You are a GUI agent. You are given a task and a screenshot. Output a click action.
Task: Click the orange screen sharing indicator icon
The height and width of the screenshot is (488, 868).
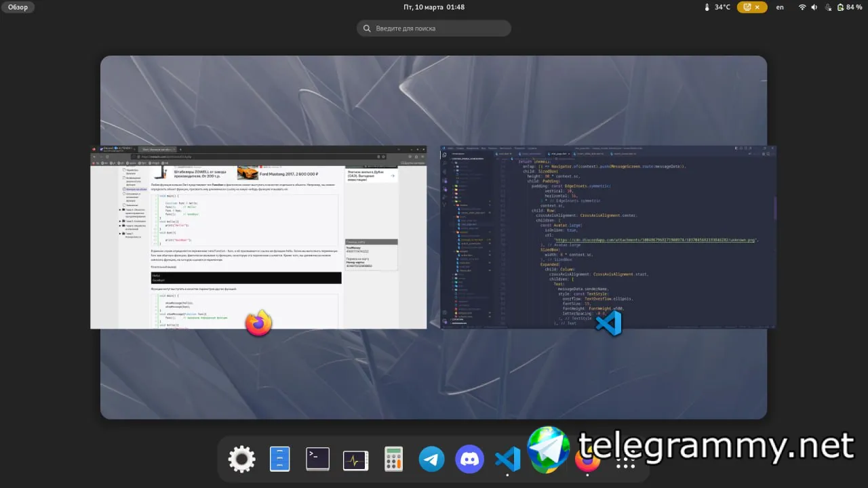(x=748, y=7)
